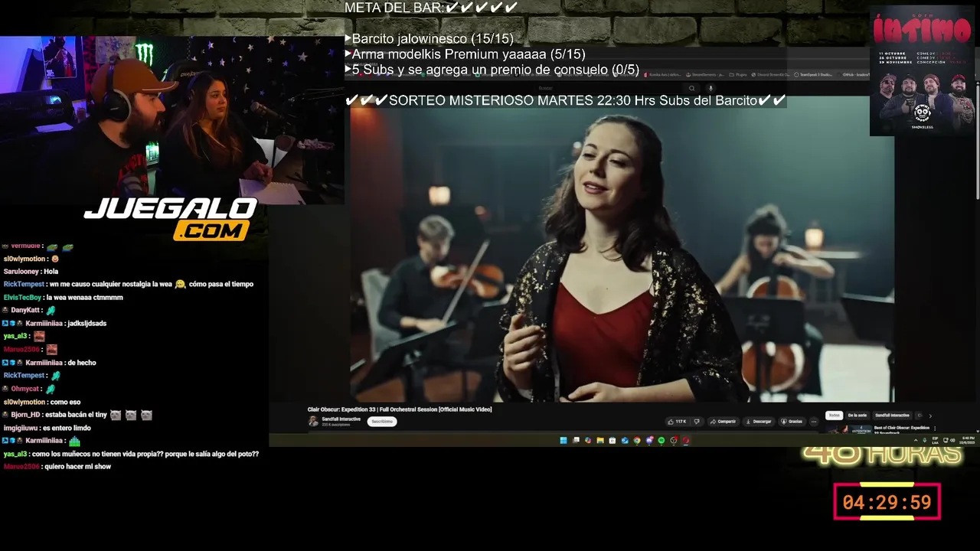Viewport: 980px width, 551px height.
Task: Click Bjorn_HD's chat message
Action: [77, 415]
